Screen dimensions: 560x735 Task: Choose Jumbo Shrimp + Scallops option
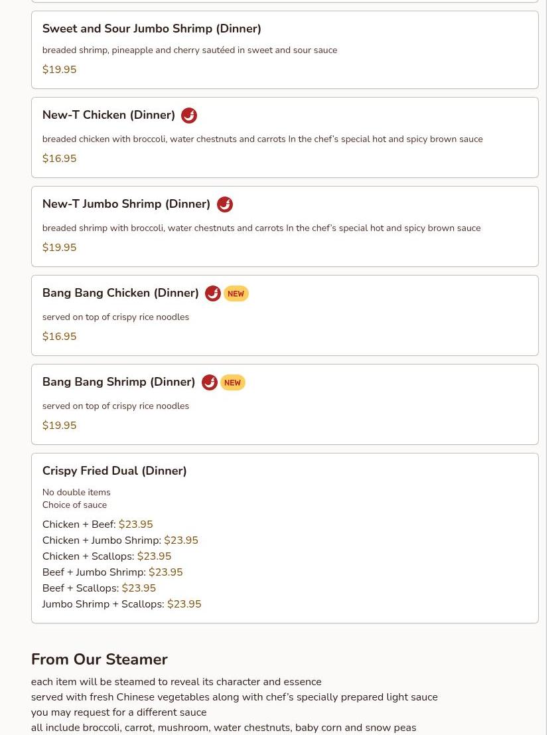(122, 604)
